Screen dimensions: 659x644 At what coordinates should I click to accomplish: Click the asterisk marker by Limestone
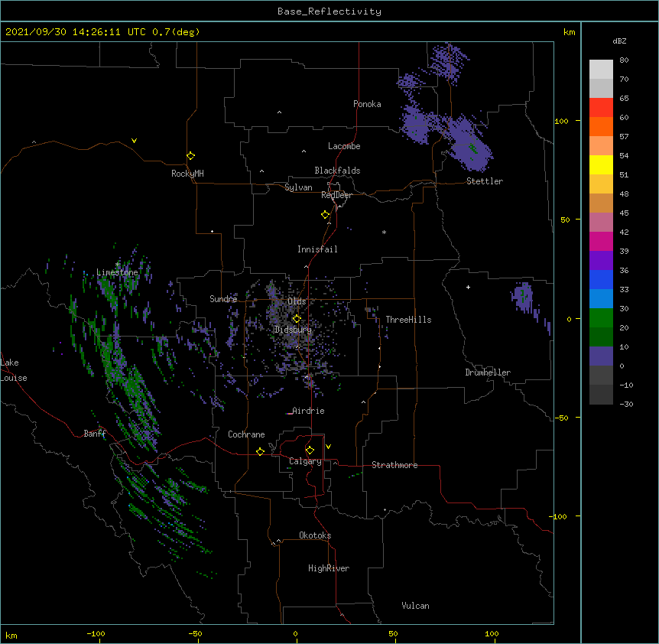tap(118, 265)
